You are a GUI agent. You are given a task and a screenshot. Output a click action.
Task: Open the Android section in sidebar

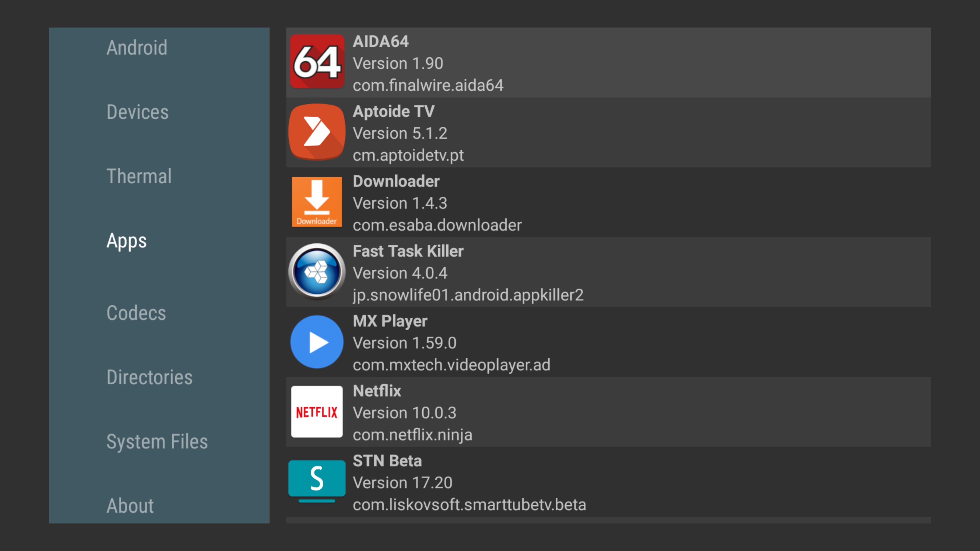coord(137,48)
